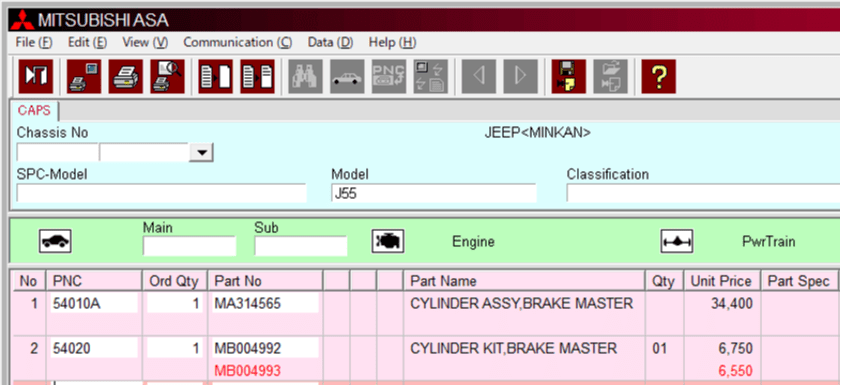This screenshot has height=385, width=841.
Task: Click the PwrTrain label
Action: tap(769, 242)
